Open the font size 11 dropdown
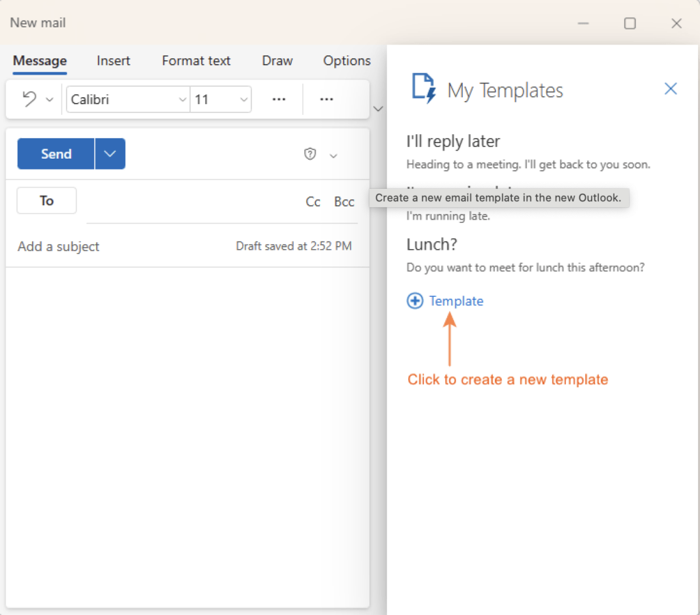 (243, 99)
